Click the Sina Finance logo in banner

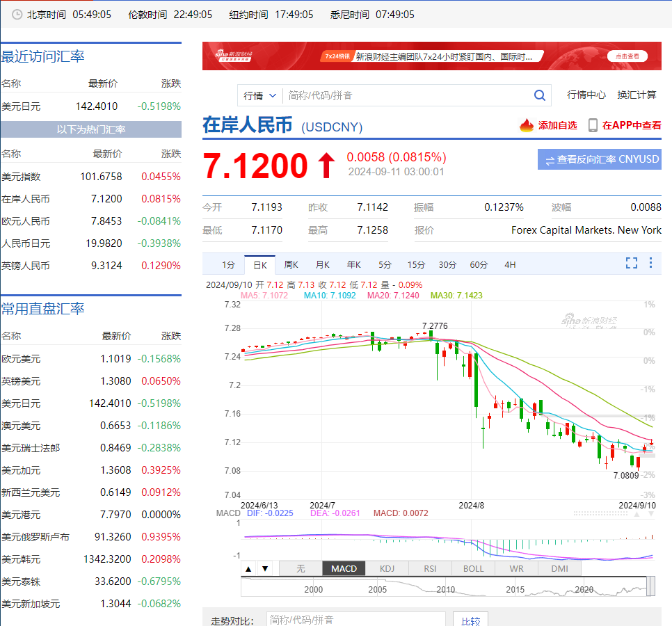234,56
